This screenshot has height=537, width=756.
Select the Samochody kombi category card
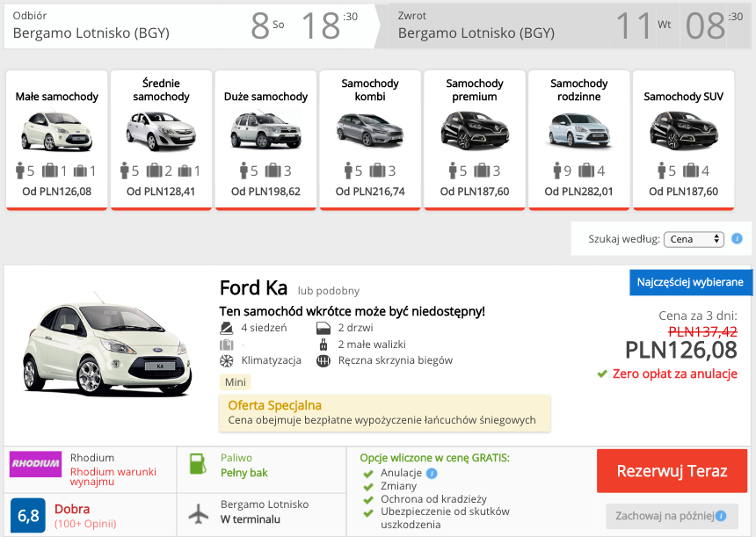[370, 141]
